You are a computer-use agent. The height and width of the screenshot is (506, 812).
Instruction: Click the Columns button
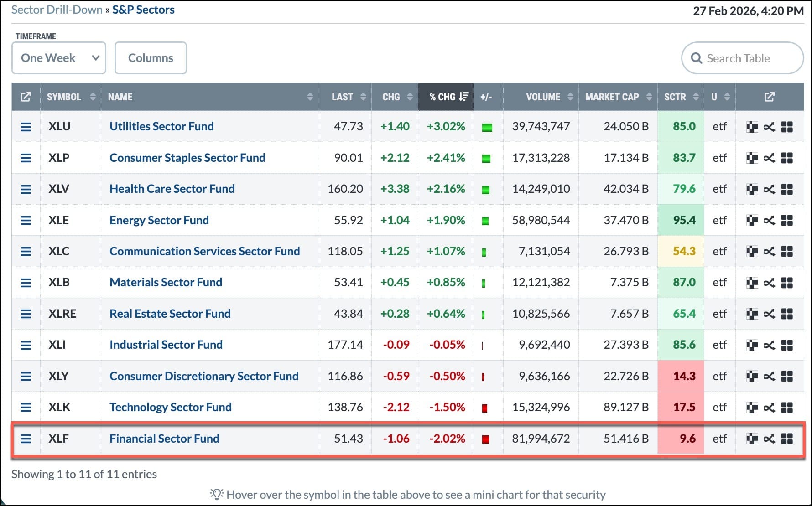pos(151,58)
